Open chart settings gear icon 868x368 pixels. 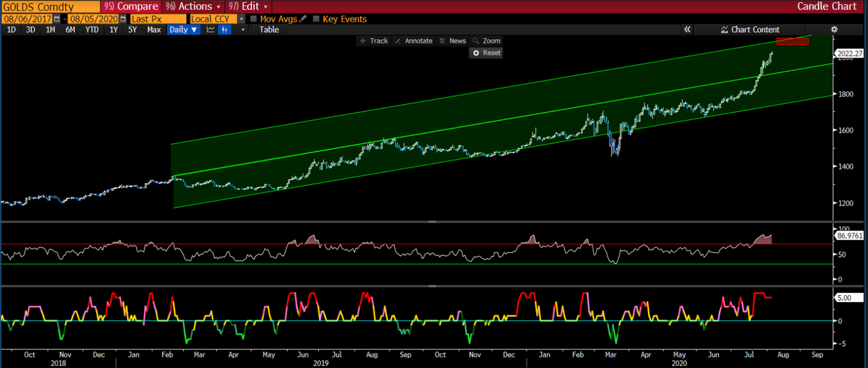834,30
